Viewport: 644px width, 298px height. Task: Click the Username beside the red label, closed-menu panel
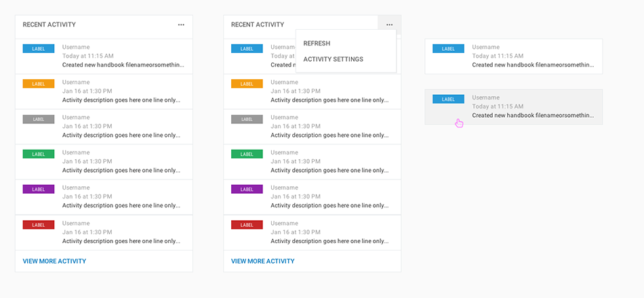[x=76, y=223]
